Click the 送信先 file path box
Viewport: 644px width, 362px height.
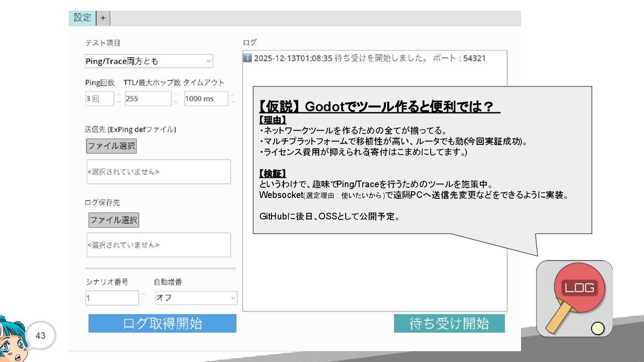pos(159,172)
